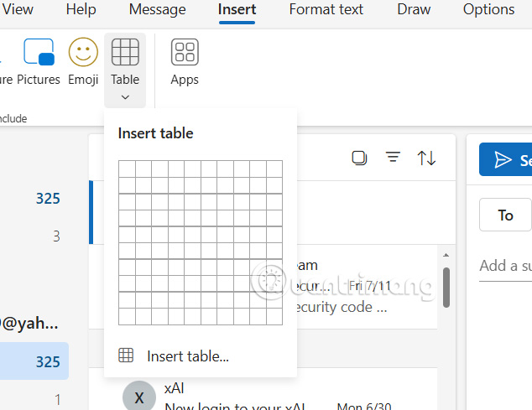Click the Pictures icon in the ribbon
Screen dimensions: 532x410
pos(39,53)
